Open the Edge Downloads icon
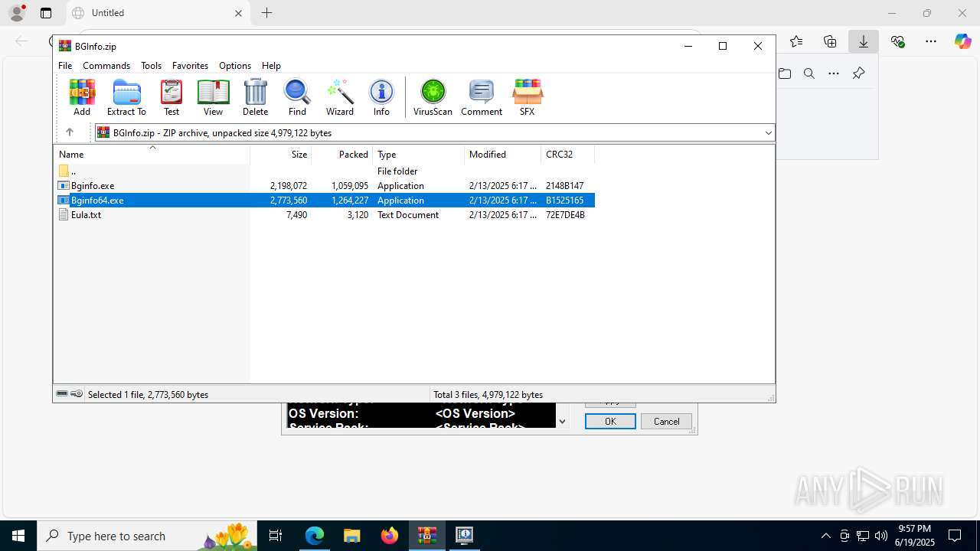Image resolution: width=980 pixels, height=551 pixels. [864, 41]
